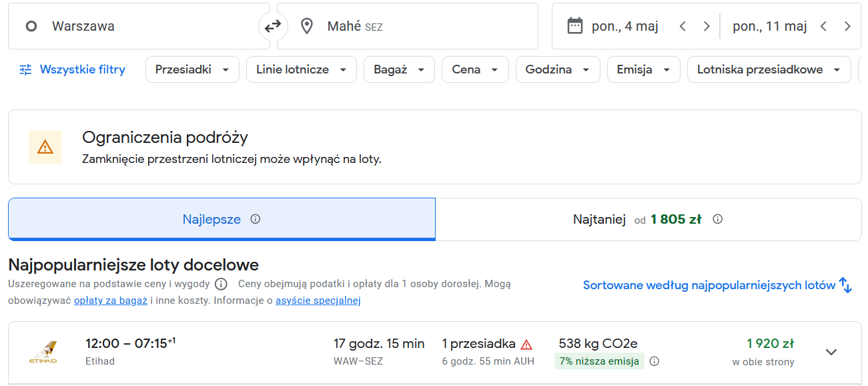868x386 pixels.
Task: Open the Linie lotnicze filter dropdown
Action: point(302,69)
